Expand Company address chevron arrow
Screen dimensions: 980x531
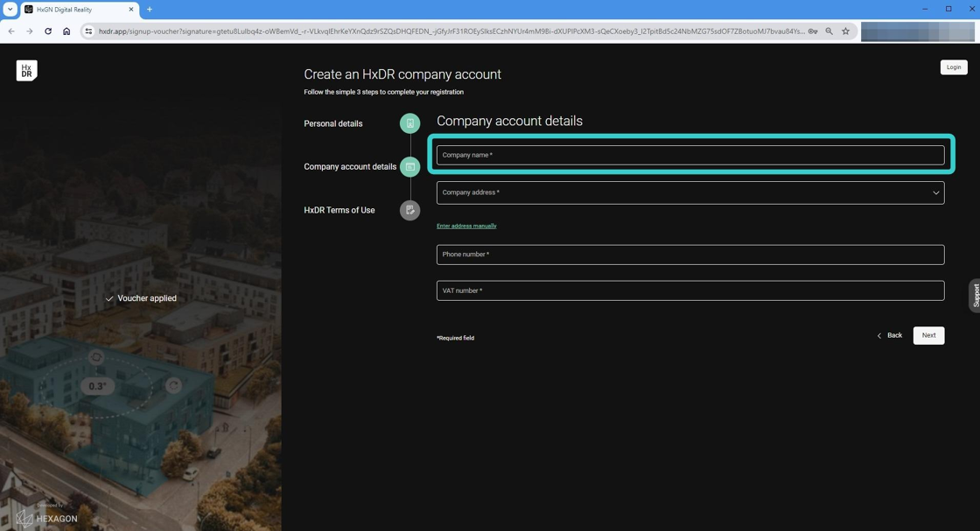point(935,192)
